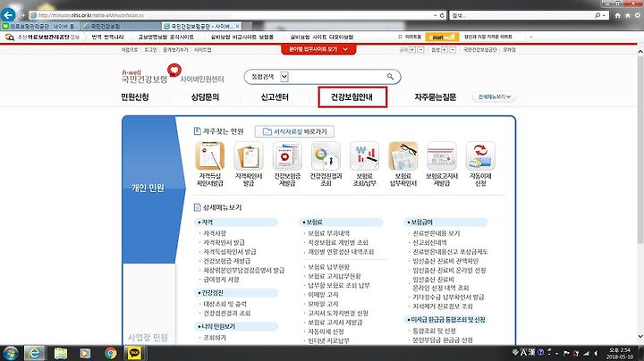Click the browser forward arrow button
The image size is (644, 361).
coord(21,15)
